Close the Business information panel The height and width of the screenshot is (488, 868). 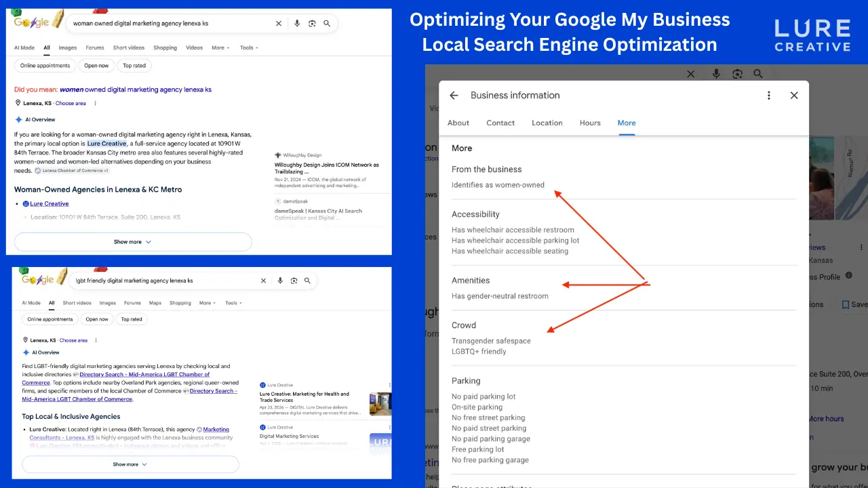pyautogui.click(x=794, y=96)
